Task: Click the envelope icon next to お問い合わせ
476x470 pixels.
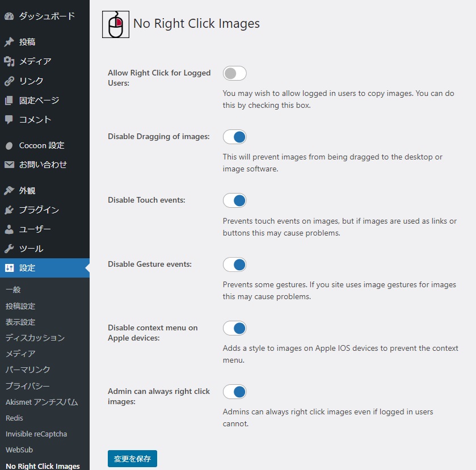Action: coord(9,165)
